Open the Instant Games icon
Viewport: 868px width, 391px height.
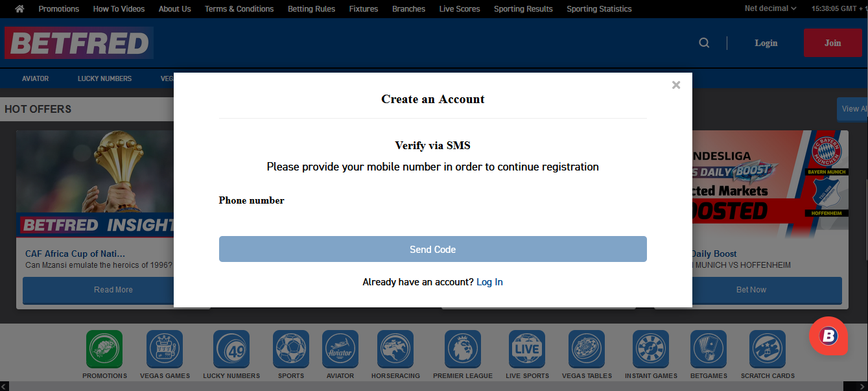(651, 349)
